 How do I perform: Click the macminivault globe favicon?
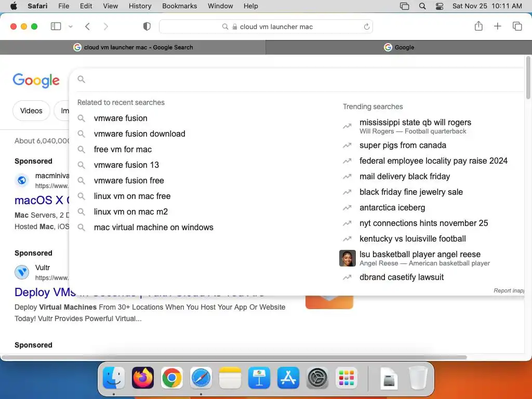22,180
